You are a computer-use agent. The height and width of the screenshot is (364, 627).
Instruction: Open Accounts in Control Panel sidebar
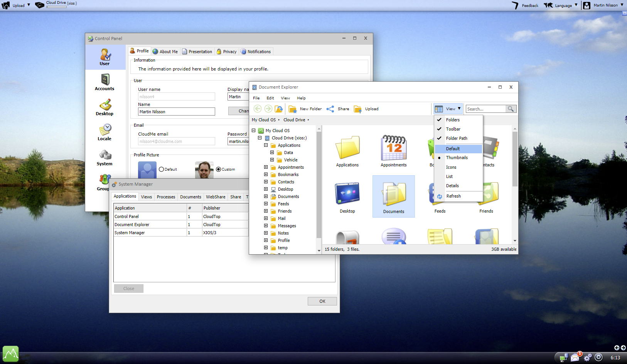pyautogui.click(x=104, y=82)
